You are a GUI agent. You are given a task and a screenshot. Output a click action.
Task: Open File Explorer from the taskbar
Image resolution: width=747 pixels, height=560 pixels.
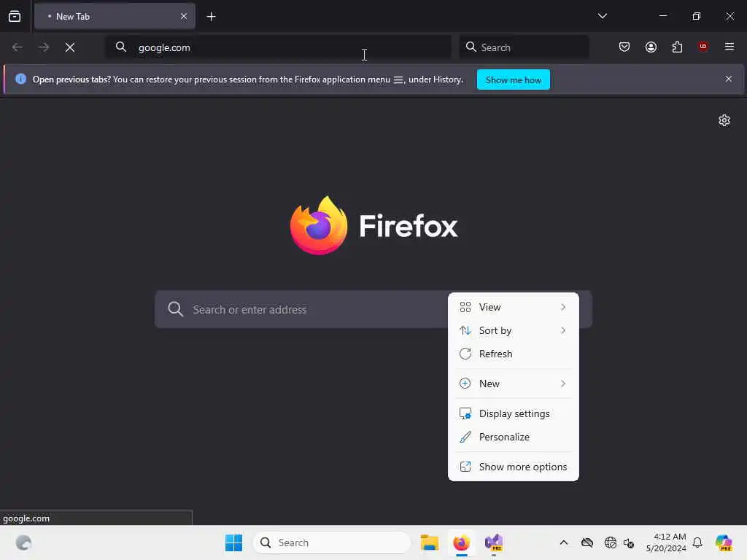click(429, 542)
